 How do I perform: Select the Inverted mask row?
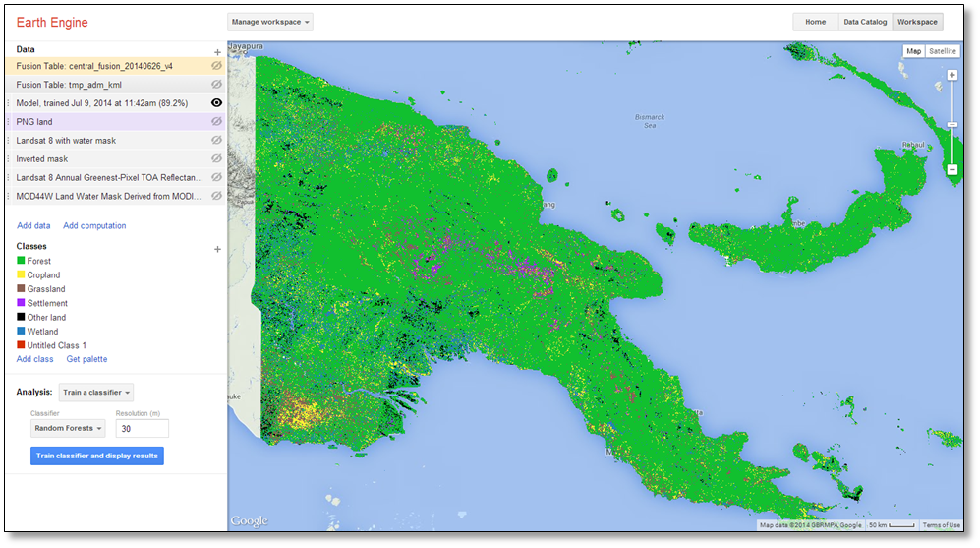pyautogui.click(x=115, y=159)
